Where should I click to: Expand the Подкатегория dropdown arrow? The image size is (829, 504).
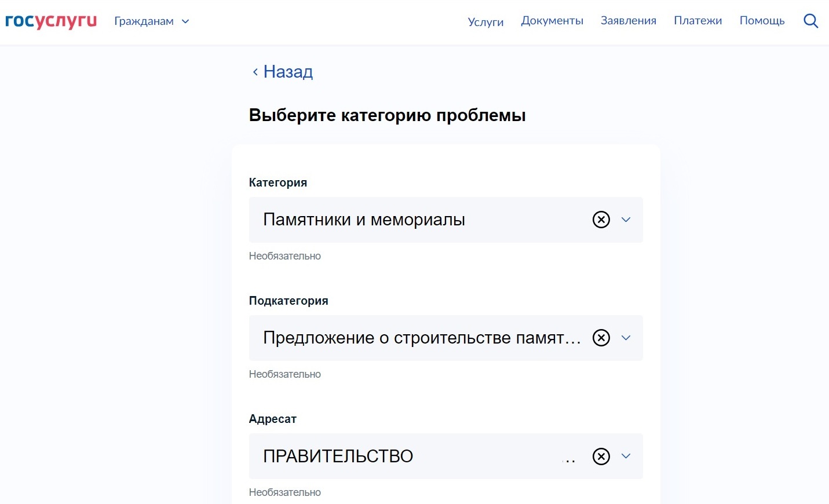[626, 338]
